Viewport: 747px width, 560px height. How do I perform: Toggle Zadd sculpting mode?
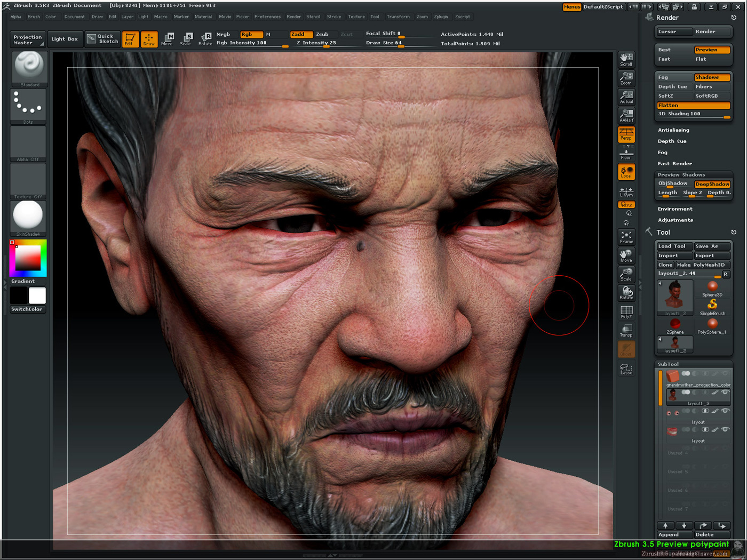coord(300,34)
